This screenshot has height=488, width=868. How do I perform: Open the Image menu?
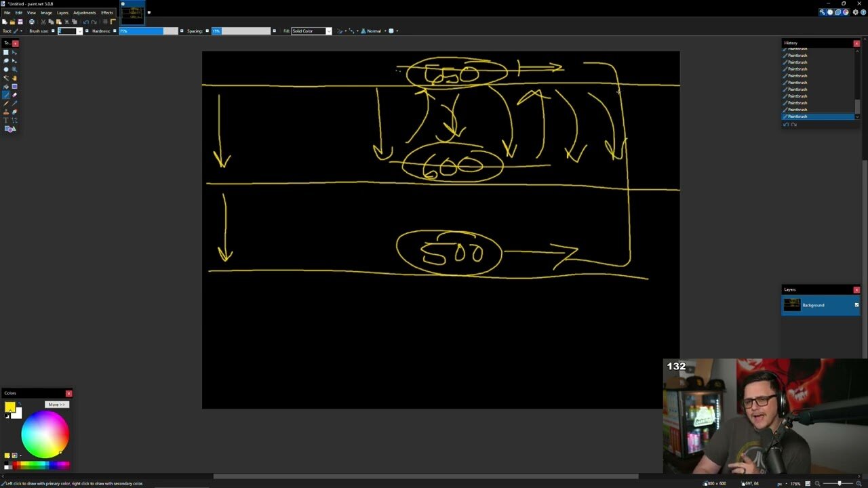coord(46,13)
